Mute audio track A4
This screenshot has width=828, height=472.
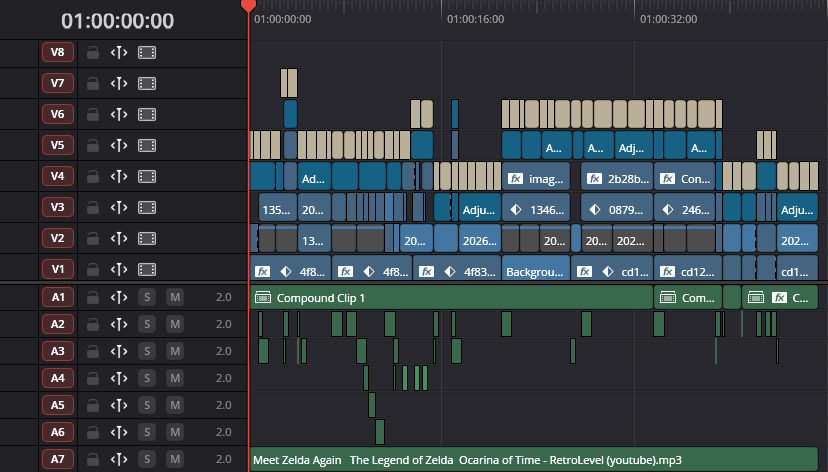pos(175,378)
